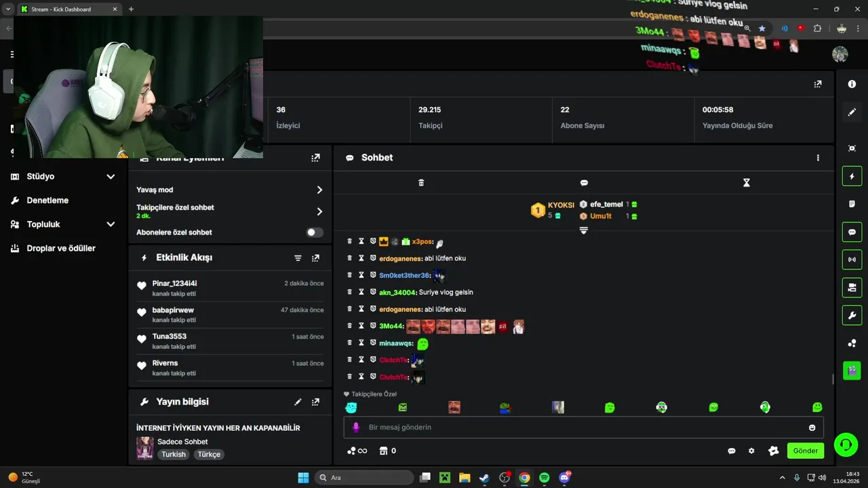The width and height of the screenshot is (868, 488).
Task: Open the green headset support button
Action: pyautogui.click(x=846, y=445)
